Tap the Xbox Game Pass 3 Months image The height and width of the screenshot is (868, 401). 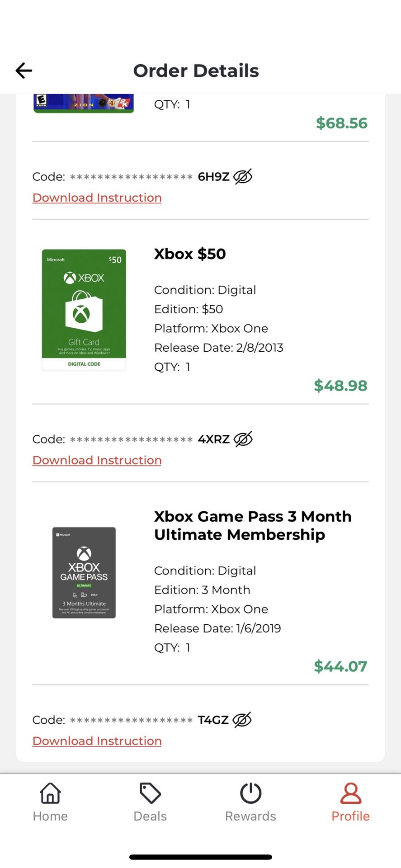84,573
